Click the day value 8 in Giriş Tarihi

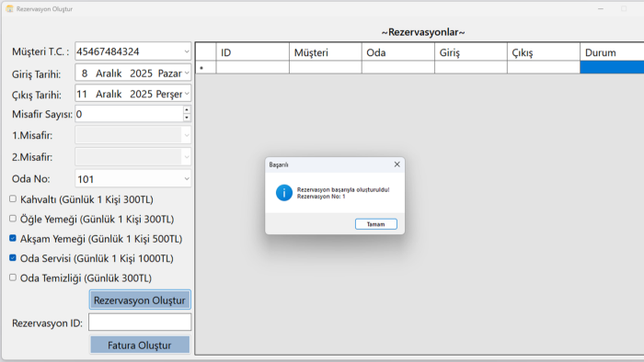click(x=85, y=74)
